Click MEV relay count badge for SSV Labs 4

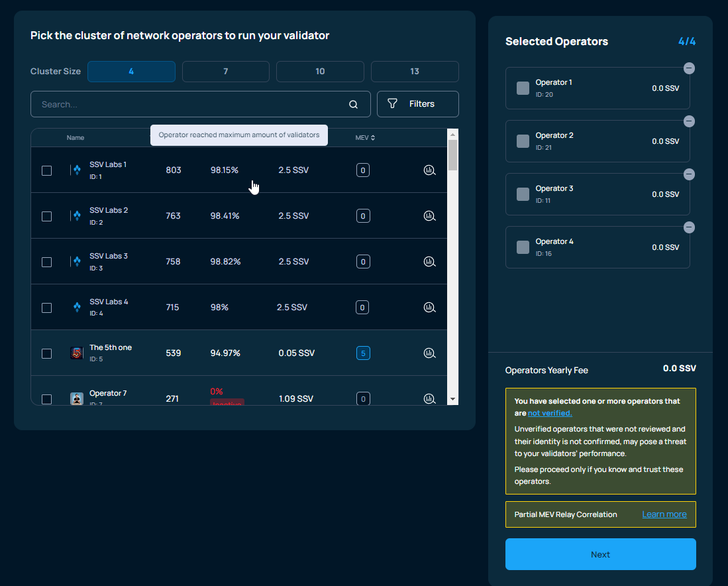coord(362,307)
